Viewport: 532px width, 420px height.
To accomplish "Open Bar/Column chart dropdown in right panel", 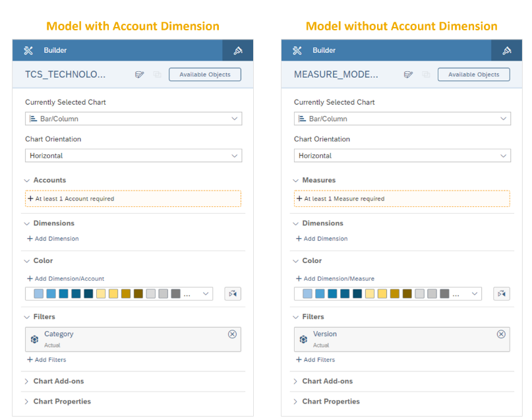I will coord(402,119).
